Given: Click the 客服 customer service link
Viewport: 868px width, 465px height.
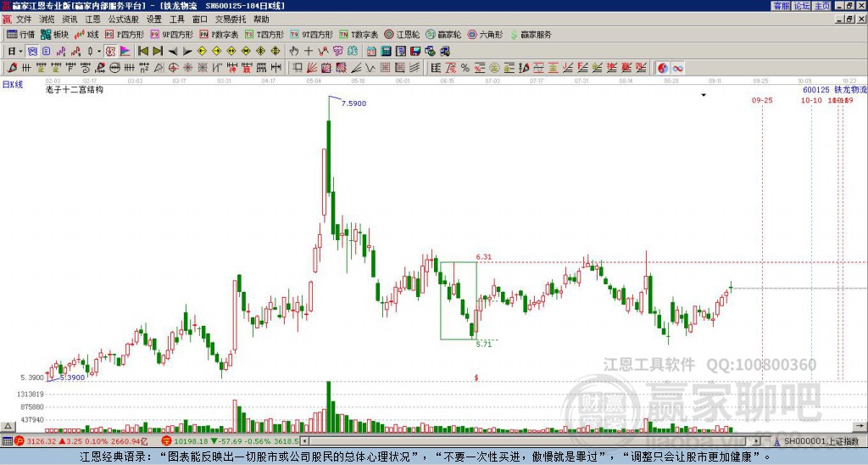Looking at the screenshot, I should pos(781,6).
